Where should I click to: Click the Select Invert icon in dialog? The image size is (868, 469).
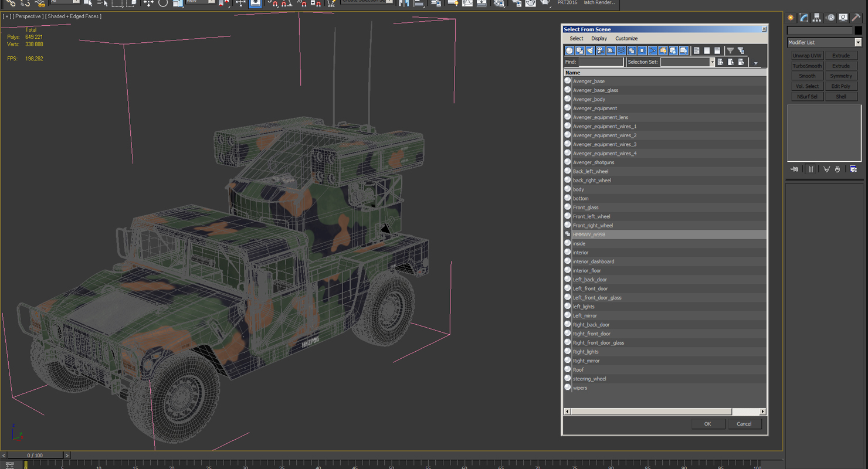pos(717,51)
